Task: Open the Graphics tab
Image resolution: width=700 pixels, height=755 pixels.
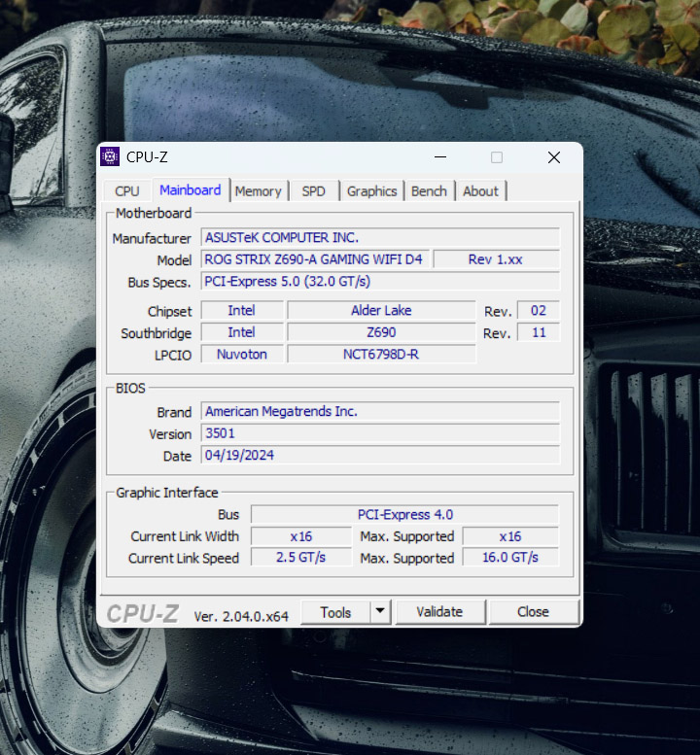Action: [372, 191]
